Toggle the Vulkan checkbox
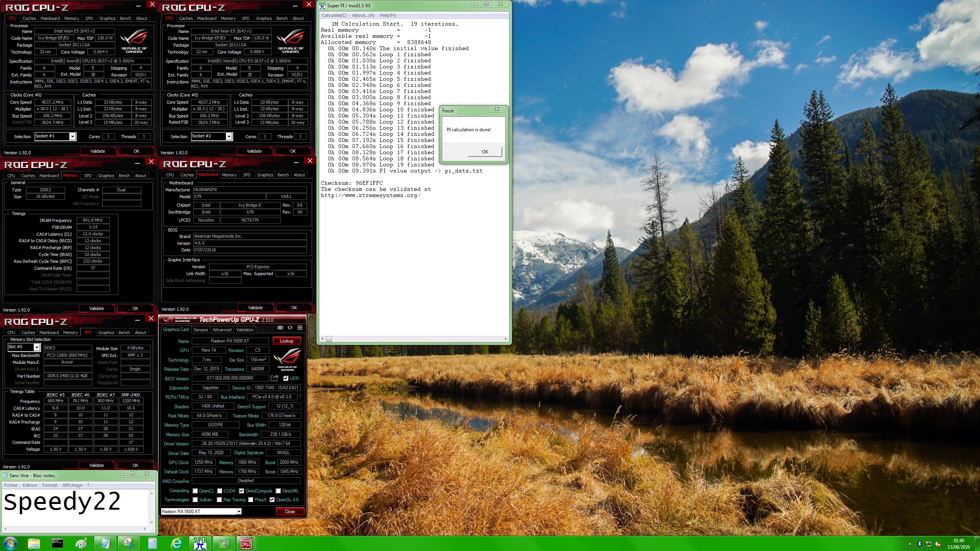980x551 pixels. click(x=195, y=499)
